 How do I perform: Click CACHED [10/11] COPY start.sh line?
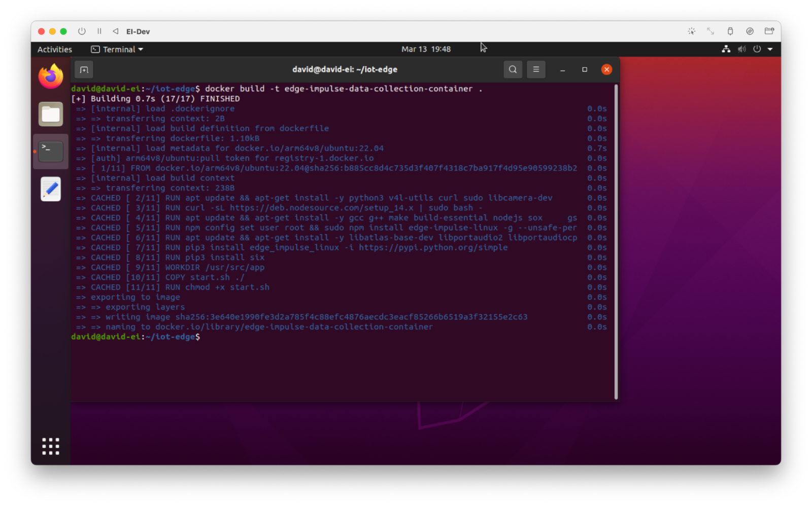click(160, 277)
